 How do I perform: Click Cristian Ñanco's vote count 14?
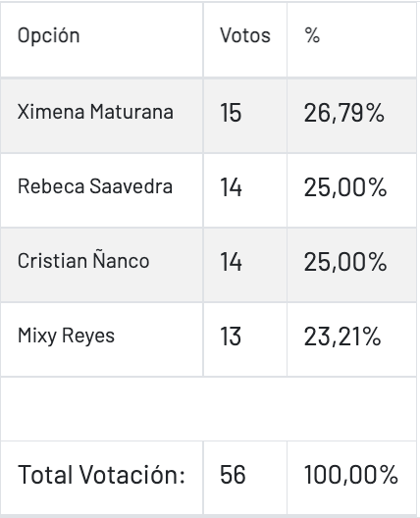pos(245,265)
